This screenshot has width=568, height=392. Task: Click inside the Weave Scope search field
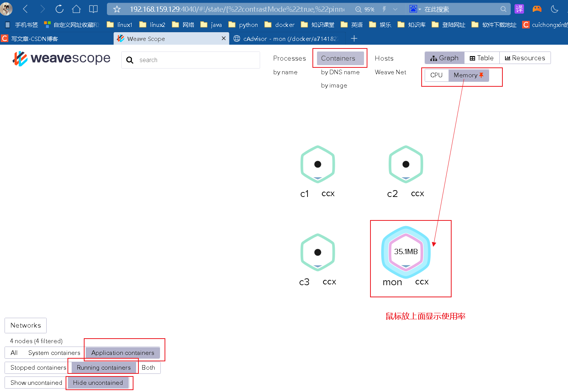(x=190, y=60)
